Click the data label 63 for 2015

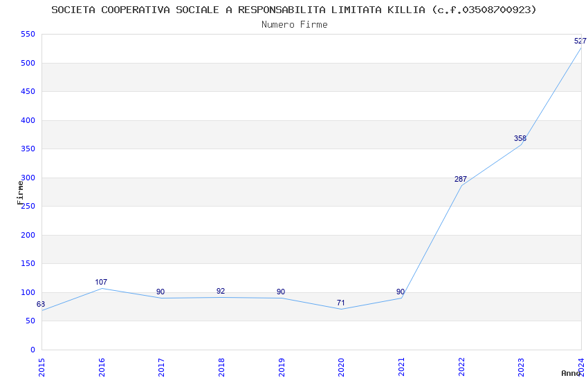[x=41, y=305]
